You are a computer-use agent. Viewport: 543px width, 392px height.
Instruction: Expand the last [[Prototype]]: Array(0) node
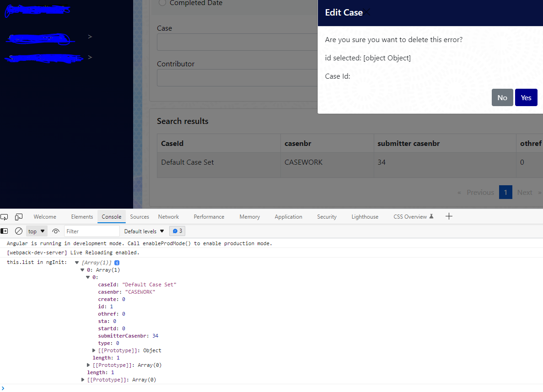tap(83, 380)
